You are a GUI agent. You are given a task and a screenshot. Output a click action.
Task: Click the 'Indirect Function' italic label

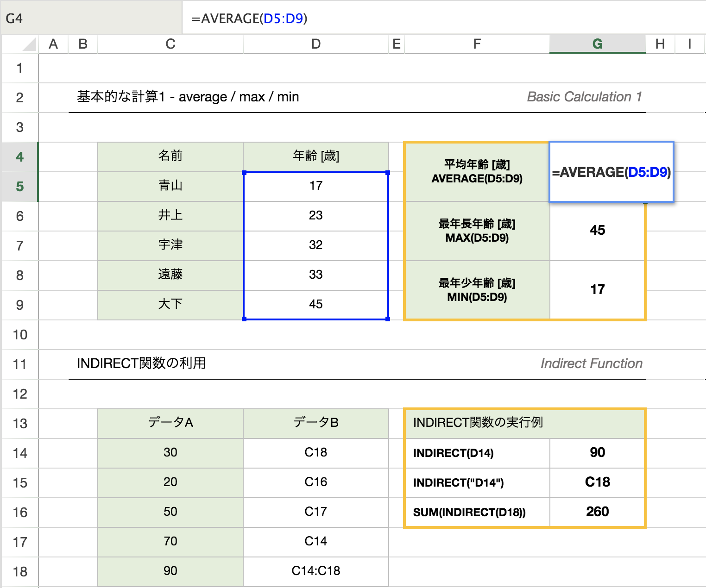592,363
